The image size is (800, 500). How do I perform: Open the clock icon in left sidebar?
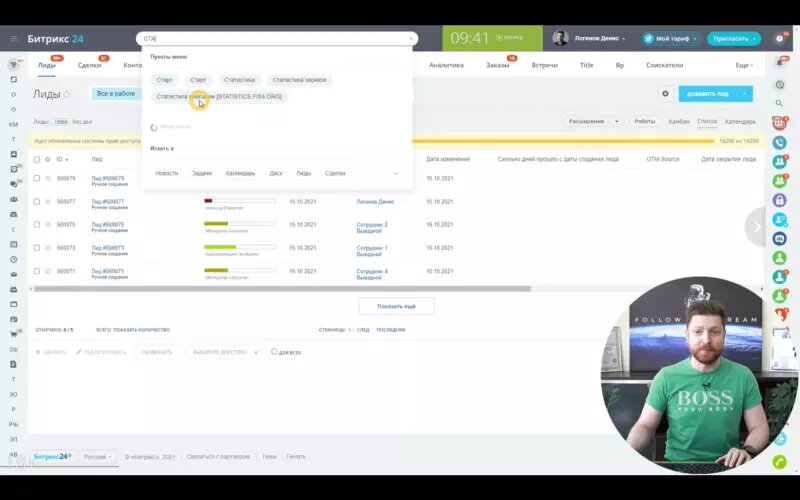point(14,259)
